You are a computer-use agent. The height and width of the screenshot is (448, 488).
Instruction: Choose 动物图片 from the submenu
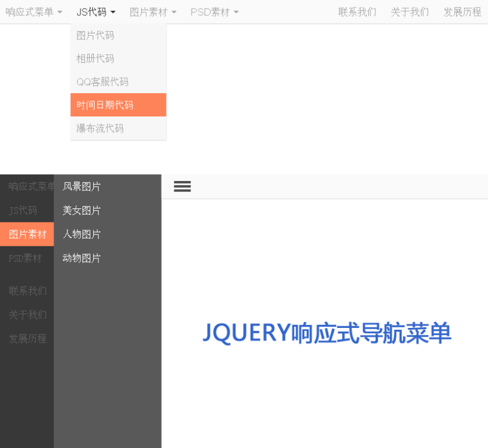[82, 258]
